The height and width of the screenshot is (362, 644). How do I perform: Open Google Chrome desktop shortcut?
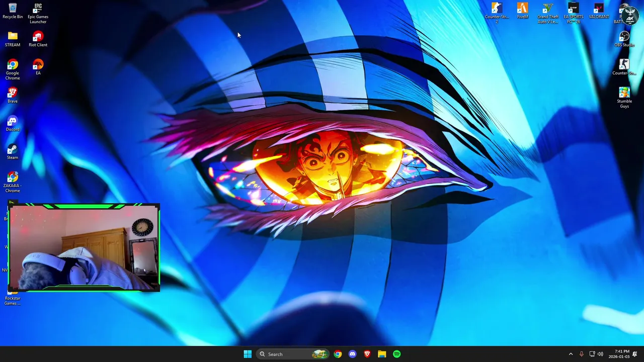(13, 69)
